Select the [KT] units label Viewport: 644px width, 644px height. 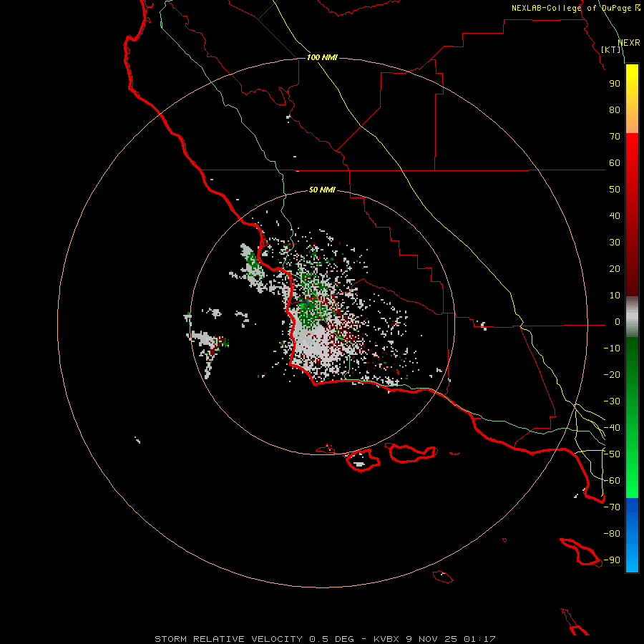[611, 49]
